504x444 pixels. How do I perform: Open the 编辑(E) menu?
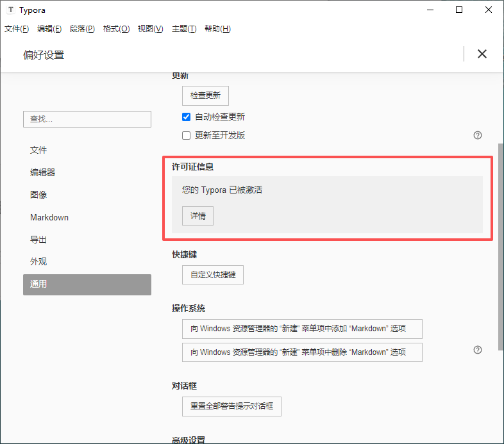pos(49,29)
